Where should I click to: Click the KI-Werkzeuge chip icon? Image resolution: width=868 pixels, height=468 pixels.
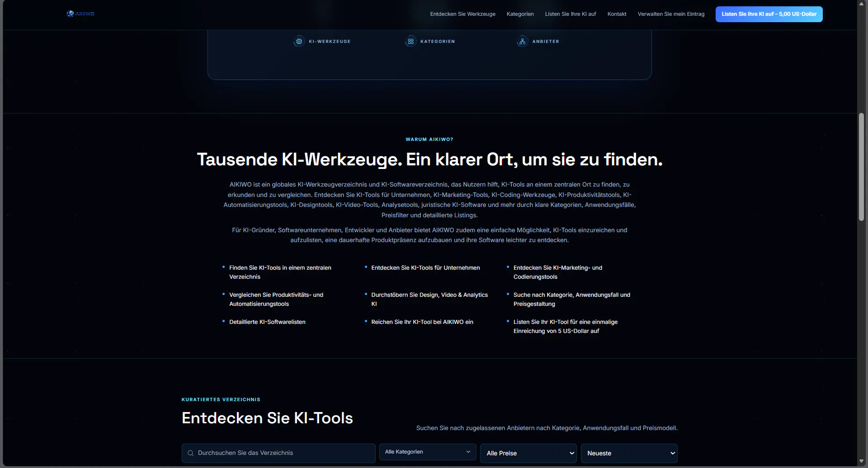coord(299,41)
